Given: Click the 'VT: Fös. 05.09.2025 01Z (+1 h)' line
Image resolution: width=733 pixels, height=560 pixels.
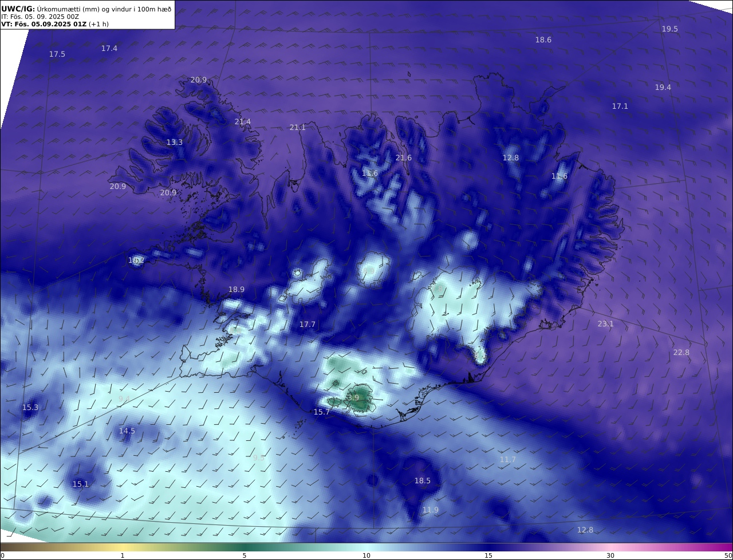Looking at the screenshot, I should click(55, 24).
